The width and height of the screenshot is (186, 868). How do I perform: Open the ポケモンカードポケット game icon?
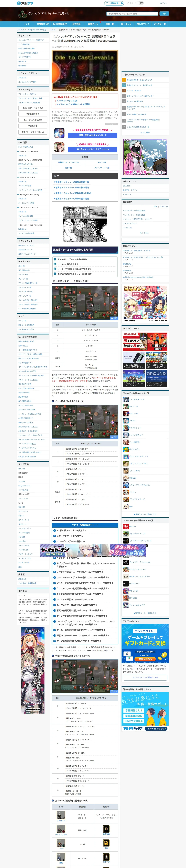[126, 457]
